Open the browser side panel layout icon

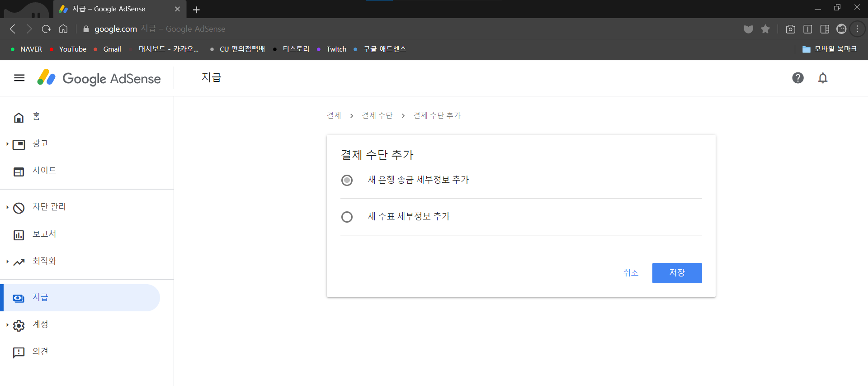(825, 29)
